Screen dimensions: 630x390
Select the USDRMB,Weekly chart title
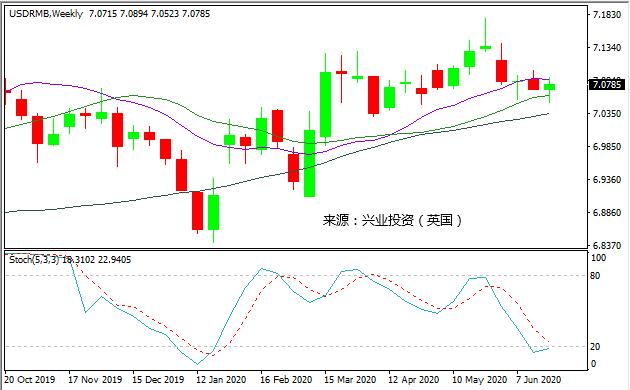click(x=46, y=14)
